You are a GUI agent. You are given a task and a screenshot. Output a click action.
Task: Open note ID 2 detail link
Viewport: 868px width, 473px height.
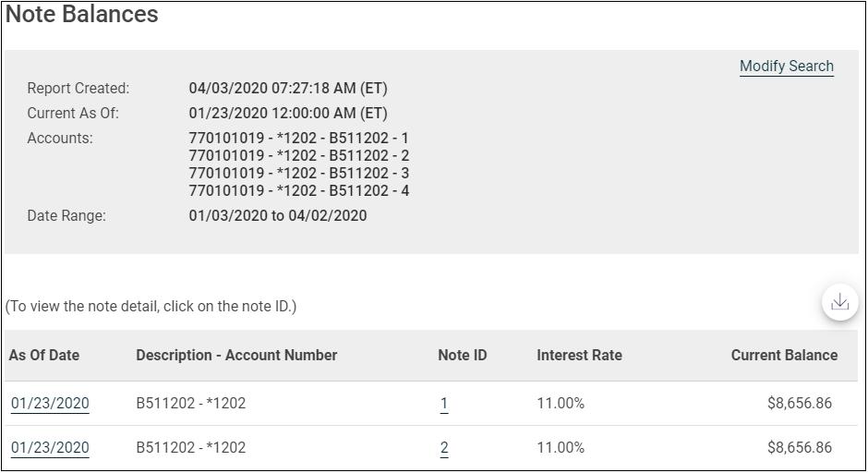pyautogui.click(x=444, y=448)
